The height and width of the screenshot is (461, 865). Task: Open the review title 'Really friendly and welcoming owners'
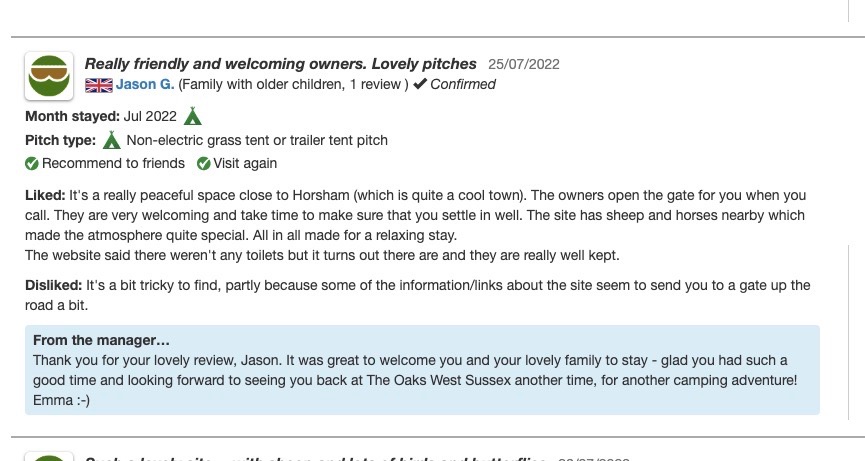(x=280, y=64)
